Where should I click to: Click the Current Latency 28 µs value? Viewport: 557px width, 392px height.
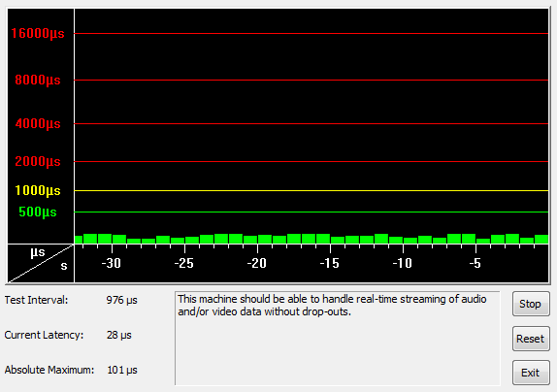[119, 335]
